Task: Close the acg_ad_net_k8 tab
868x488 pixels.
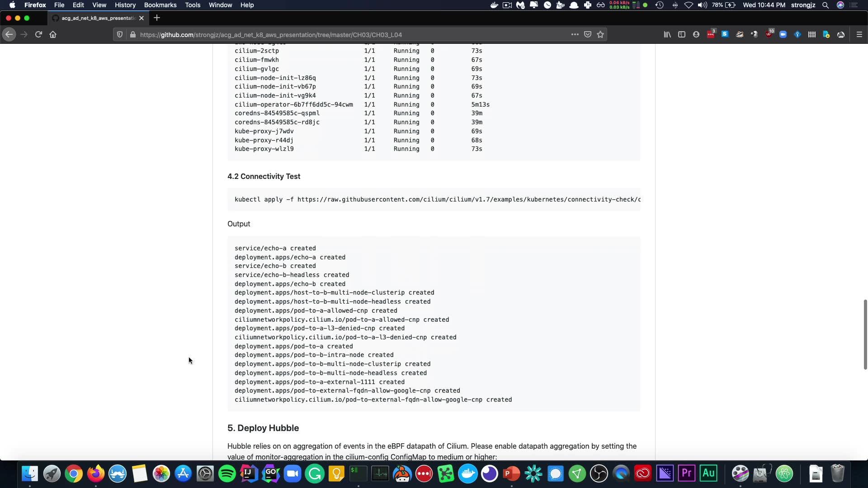Action: click(x=142, y=18)
